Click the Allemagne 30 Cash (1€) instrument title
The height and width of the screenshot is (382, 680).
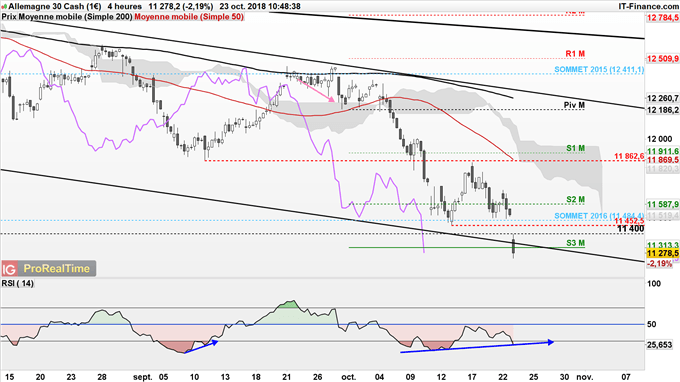coord(55,7)
